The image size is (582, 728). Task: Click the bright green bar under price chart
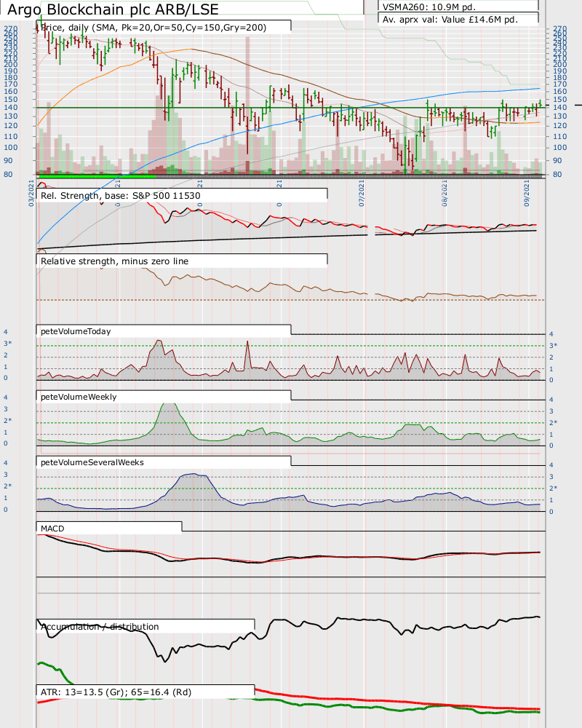pyautogui.click(x=96, y=176)
